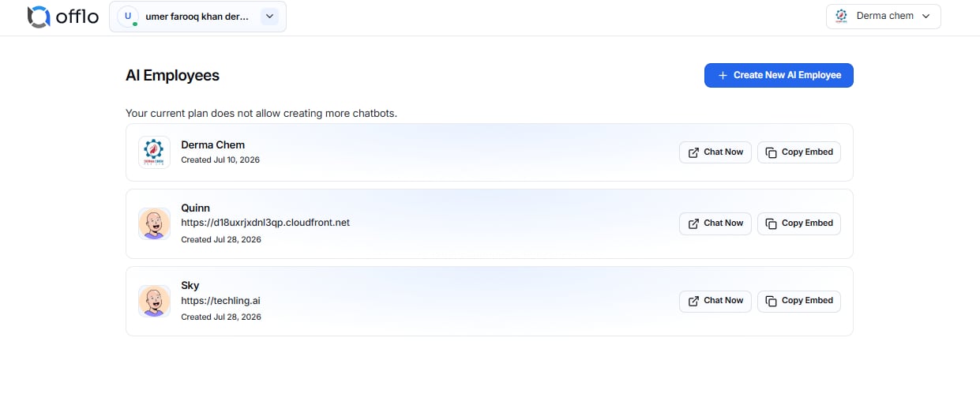The image size is (980, 409).
Task: Click the plan limit notice text
Action: (x=261, y=113)
